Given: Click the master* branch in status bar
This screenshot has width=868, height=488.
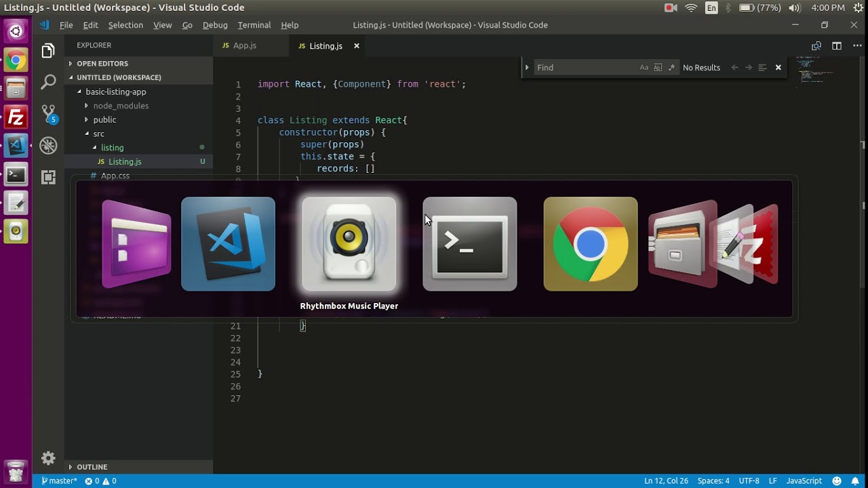Looking at the screenshot, I should (x=59, y=481).
